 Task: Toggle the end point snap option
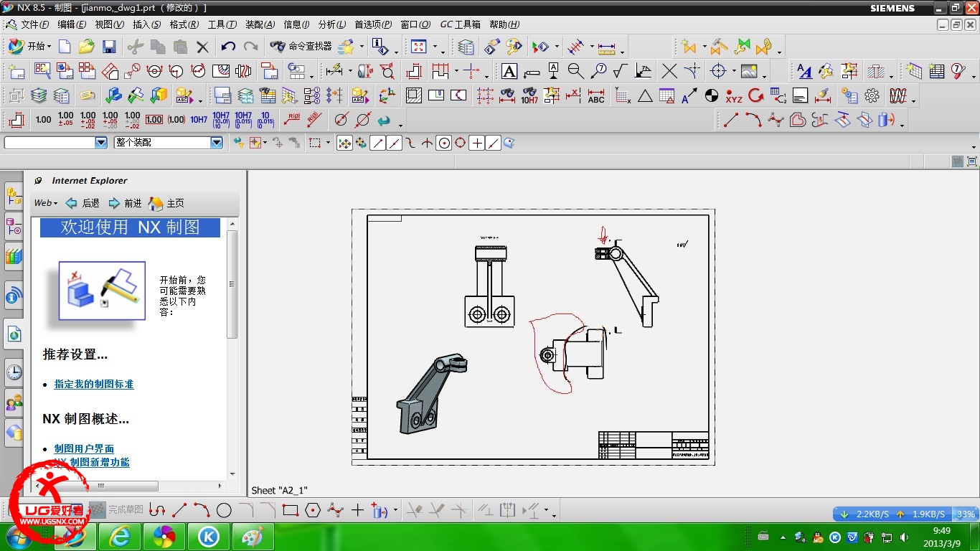377,143
